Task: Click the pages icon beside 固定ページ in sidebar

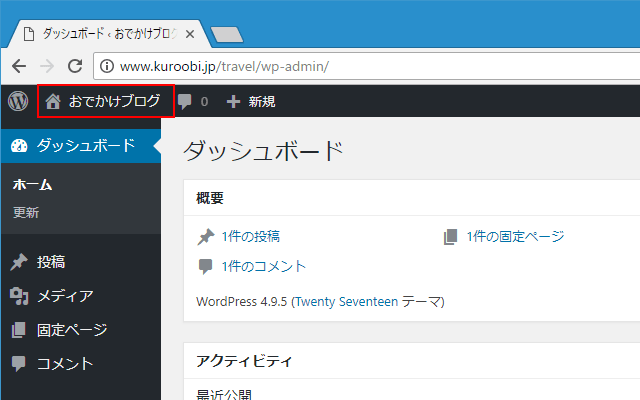Action: pos(18,330)
